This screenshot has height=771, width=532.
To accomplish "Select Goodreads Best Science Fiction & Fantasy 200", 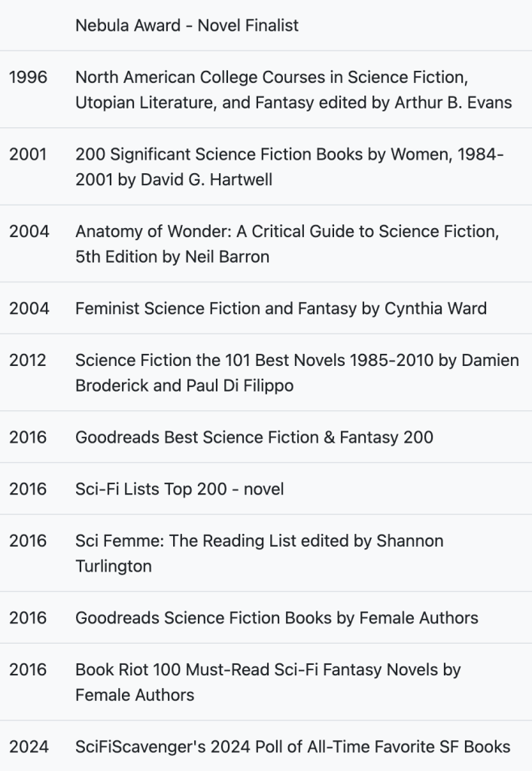I will pos(254,437).
